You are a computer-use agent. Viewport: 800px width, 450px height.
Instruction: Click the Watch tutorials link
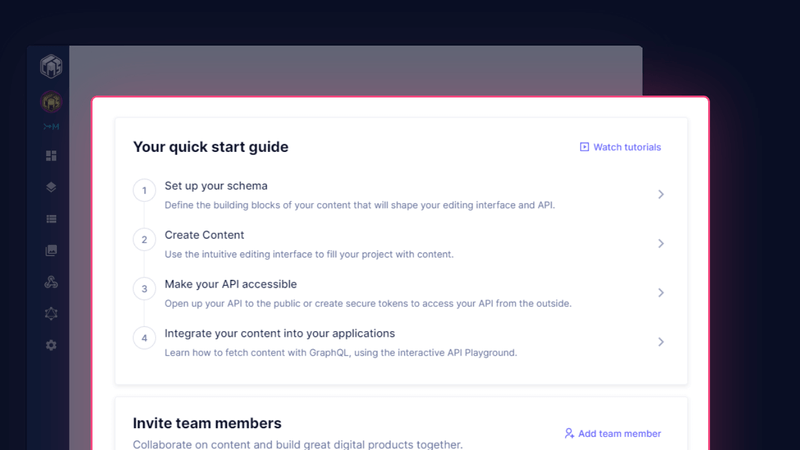tap(627, 147)
